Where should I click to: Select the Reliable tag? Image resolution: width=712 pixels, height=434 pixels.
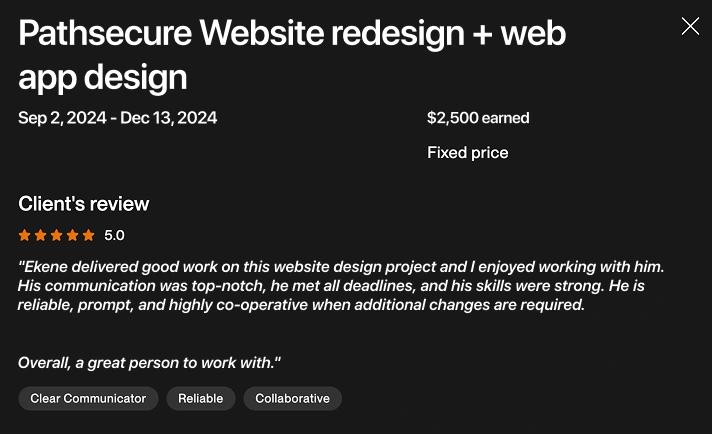[201, 398]
